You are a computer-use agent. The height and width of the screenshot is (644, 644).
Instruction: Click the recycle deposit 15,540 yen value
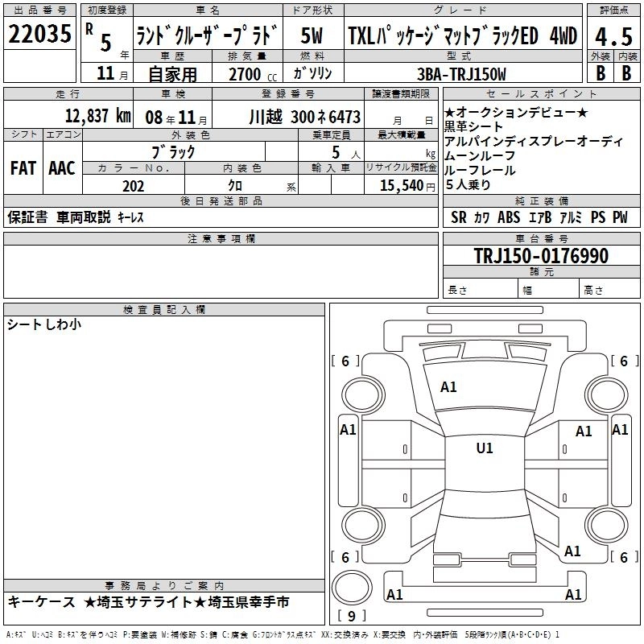point(400,186)
